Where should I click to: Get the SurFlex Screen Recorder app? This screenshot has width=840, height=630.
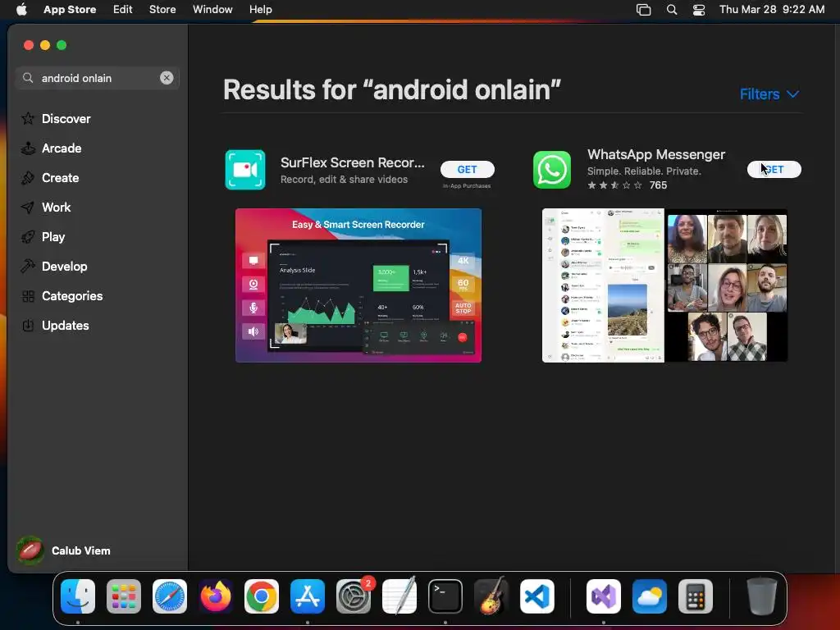point(467,169)
